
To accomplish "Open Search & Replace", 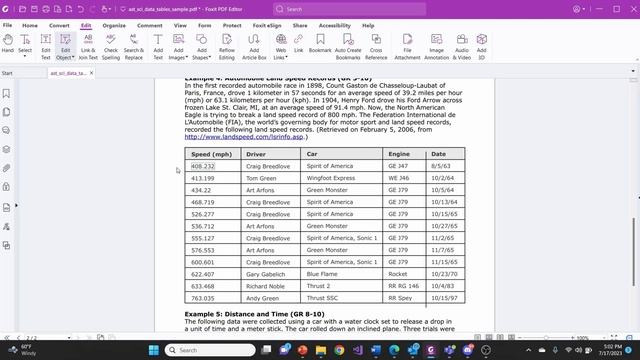I will [133, 47].
